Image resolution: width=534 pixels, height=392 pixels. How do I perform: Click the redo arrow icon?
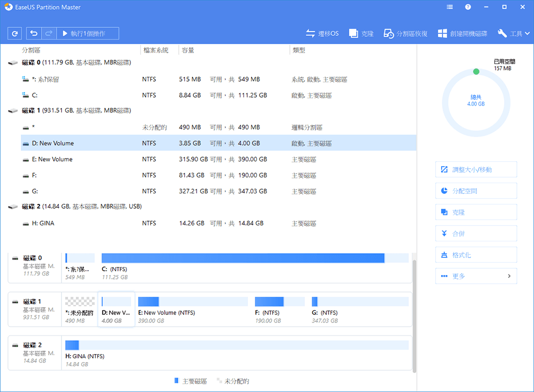tap(49, 33)
